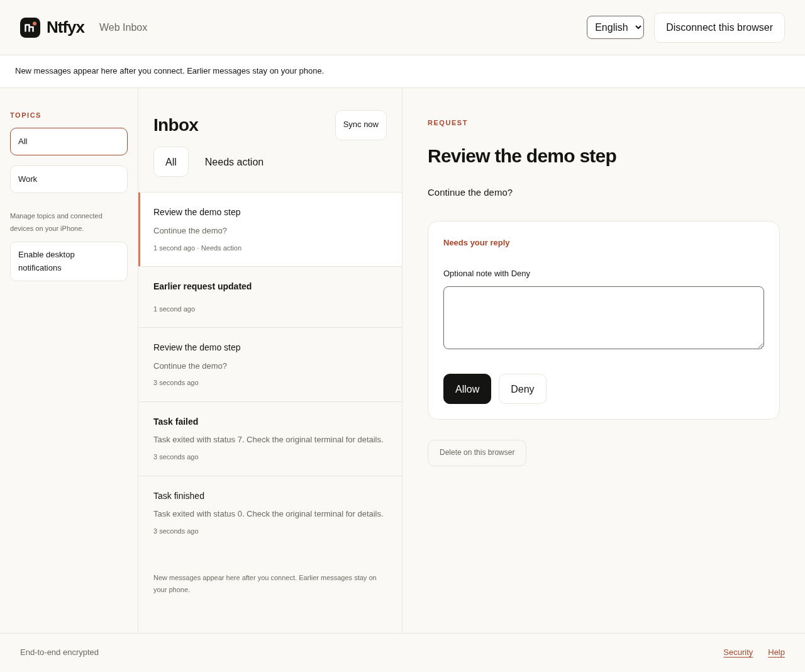Open the Task finished message

[270, 513]
